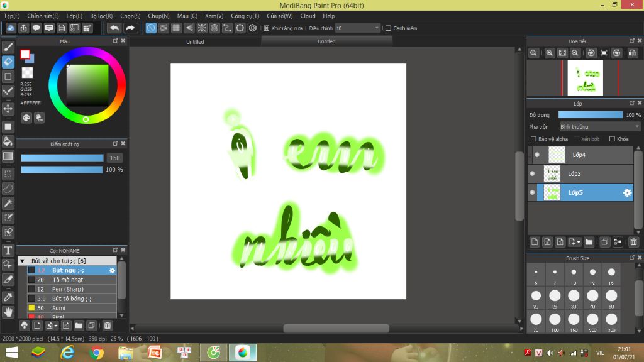
Task: Open the add brush dropdown arrow
Action: [x=56, y=326]
